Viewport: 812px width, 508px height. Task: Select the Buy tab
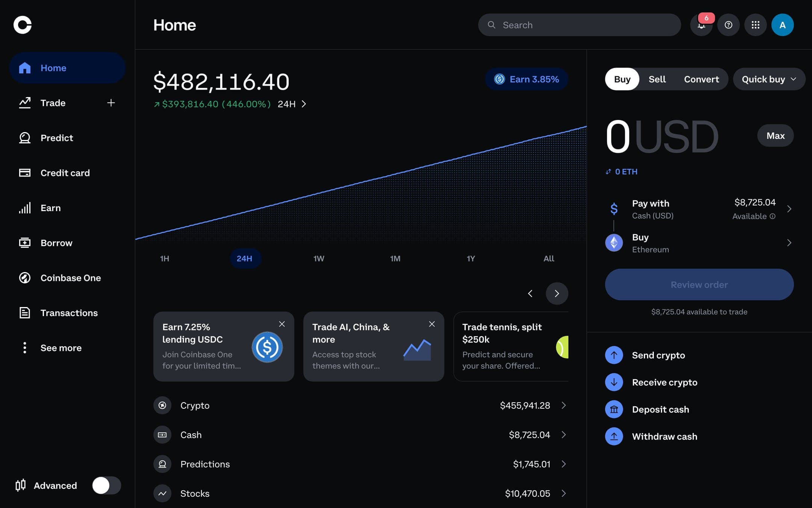click(x=622, y=79)
